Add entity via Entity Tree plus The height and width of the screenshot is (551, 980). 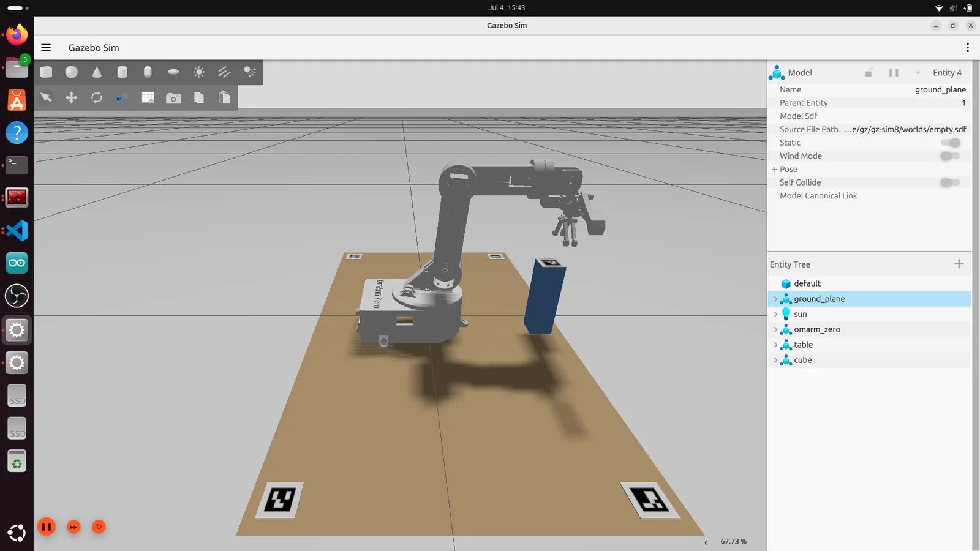click(959, 264)
